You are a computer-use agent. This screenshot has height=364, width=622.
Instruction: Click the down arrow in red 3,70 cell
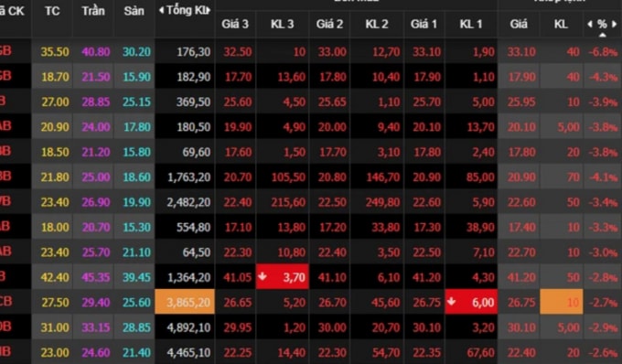pyautogui.click(x=263, y=276)
